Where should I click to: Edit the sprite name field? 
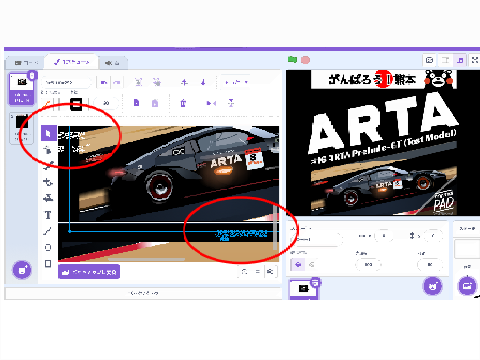pos(316,239)
